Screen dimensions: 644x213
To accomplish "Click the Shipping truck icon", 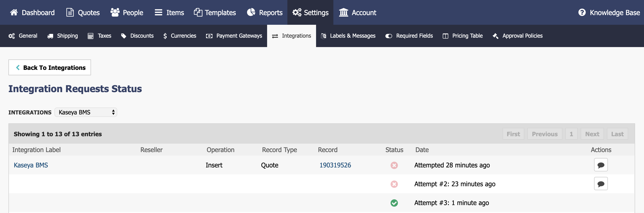I will point(50,36).
